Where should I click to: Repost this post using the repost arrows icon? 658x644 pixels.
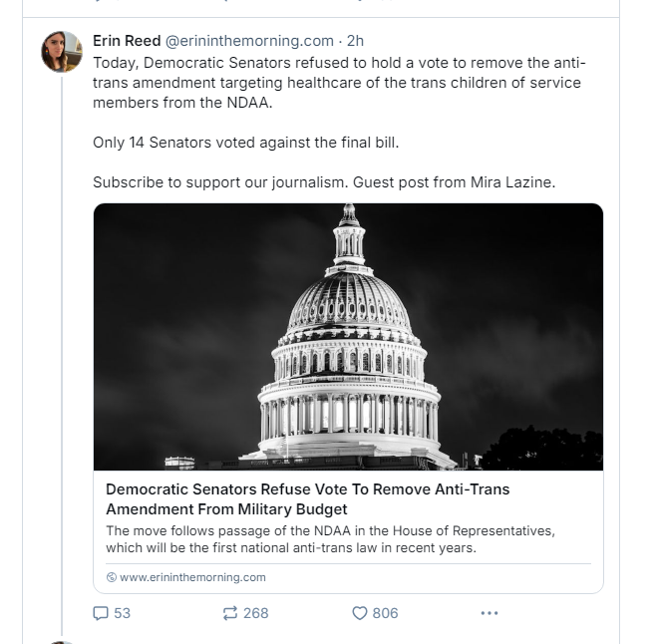pyautogui.click(x=230, y=613)
